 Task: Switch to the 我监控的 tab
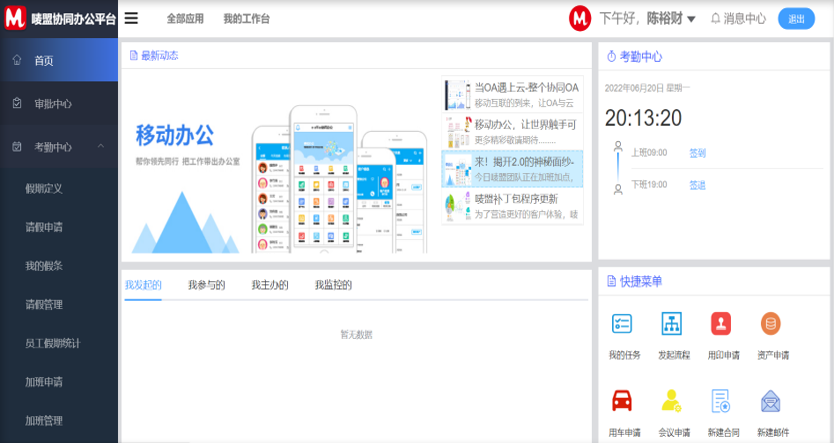333,285
